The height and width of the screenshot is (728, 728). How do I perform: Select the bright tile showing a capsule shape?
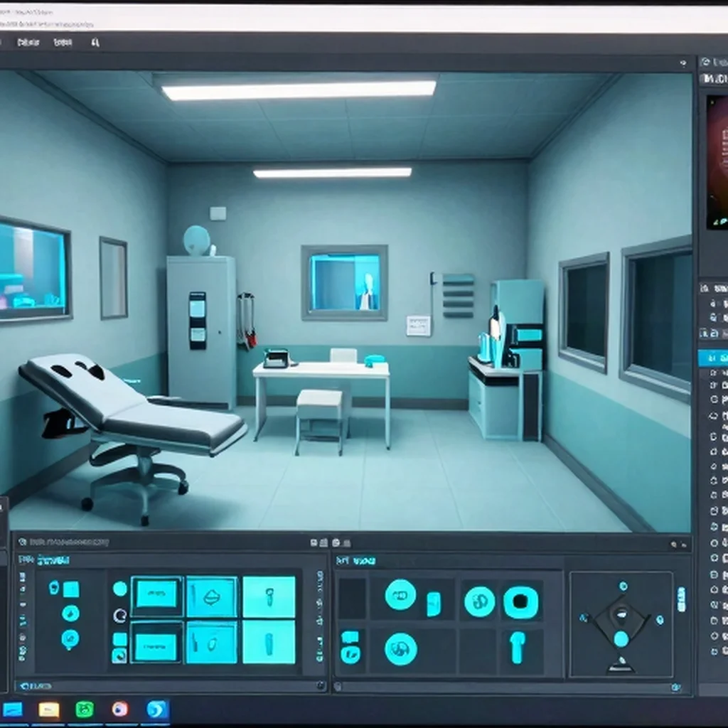point(269,643)
